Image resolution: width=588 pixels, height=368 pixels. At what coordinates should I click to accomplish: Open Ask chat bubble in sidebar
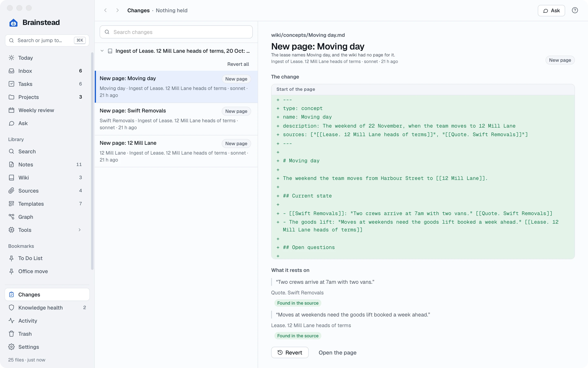click(x=11, y=123)
